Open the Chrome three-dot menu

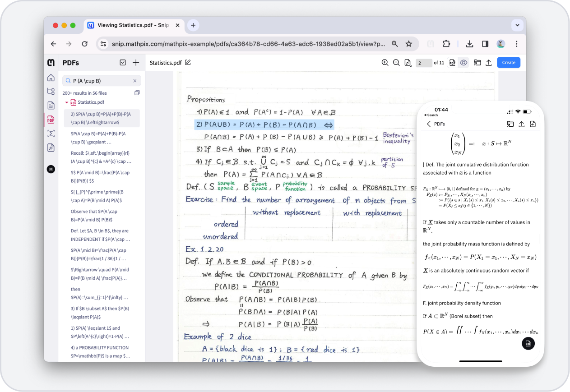(x=517, y=44)
